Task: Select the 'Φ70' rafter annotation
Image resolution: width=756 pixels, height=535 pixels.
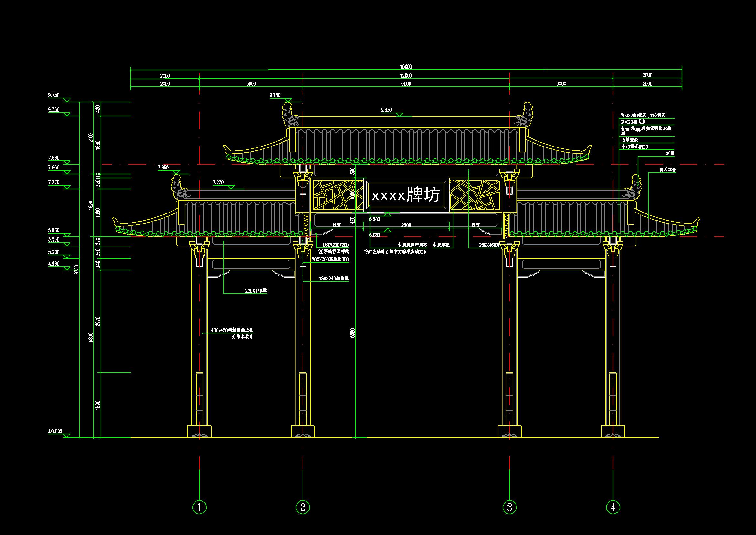Action: tap(634, 147)
